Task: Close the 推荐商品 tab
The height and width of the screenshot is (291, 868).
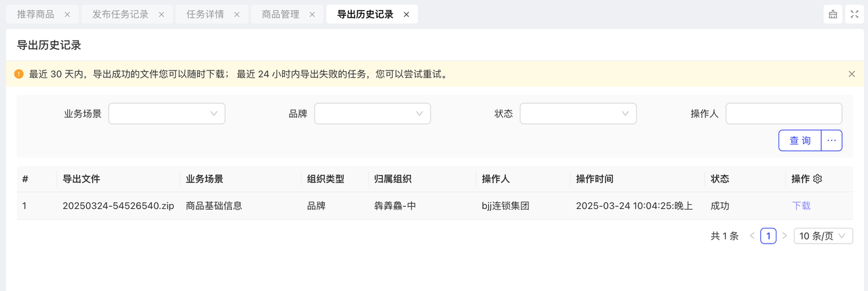Action: (66, 14)
